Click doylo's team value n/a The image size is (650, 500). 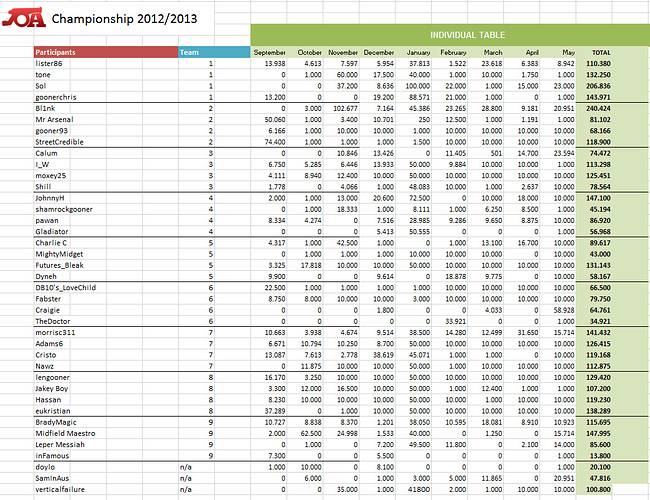pyautogui.click(x=186, y=467)
